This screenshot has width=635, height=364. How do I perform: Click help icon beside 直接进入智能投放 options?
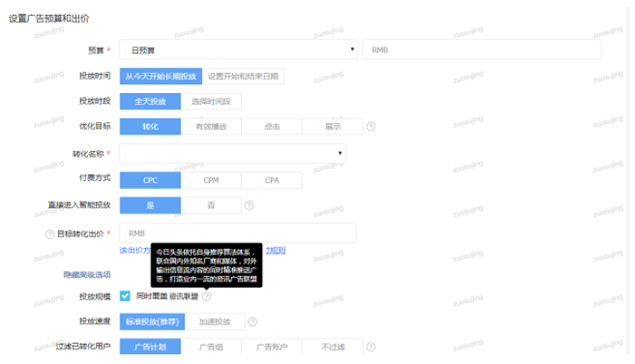(x=250, y=206)
